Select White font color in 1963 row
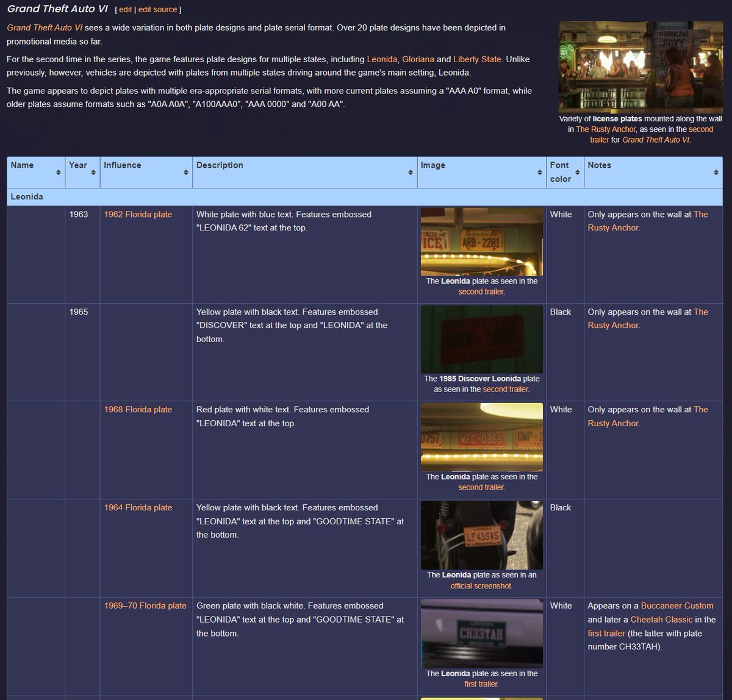The image size is (732, 700). (561, 214)
